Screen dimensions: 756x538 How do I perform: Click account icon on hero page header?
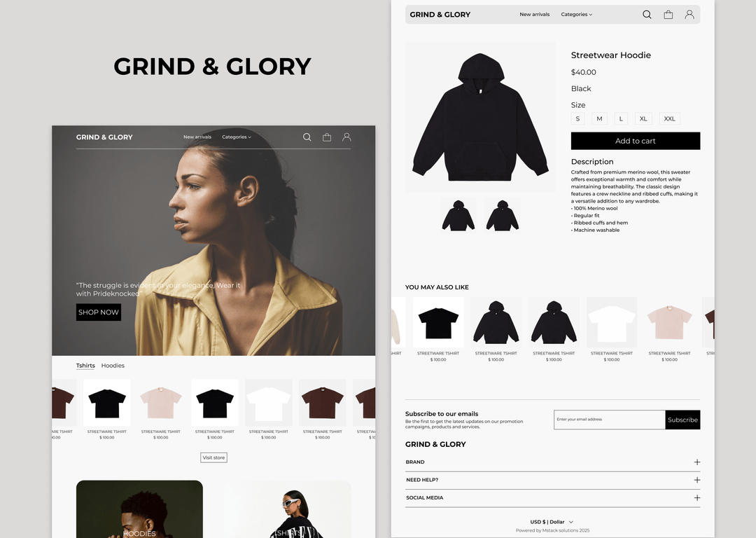click(346, 137)
